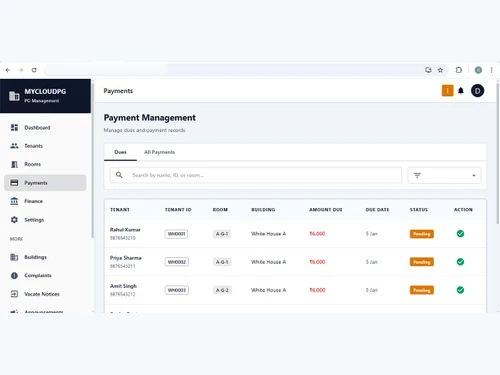The height and width of the screenshot is (375, 500).
Task: Open browser profile avatar
Action: coord(478,70)
